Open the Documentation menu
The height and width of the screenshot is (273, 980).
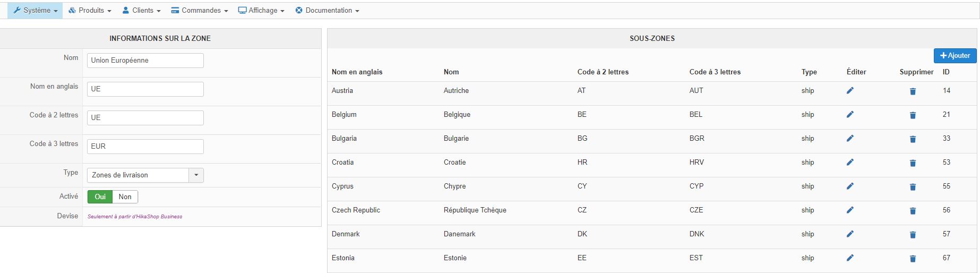pos(327,11)
